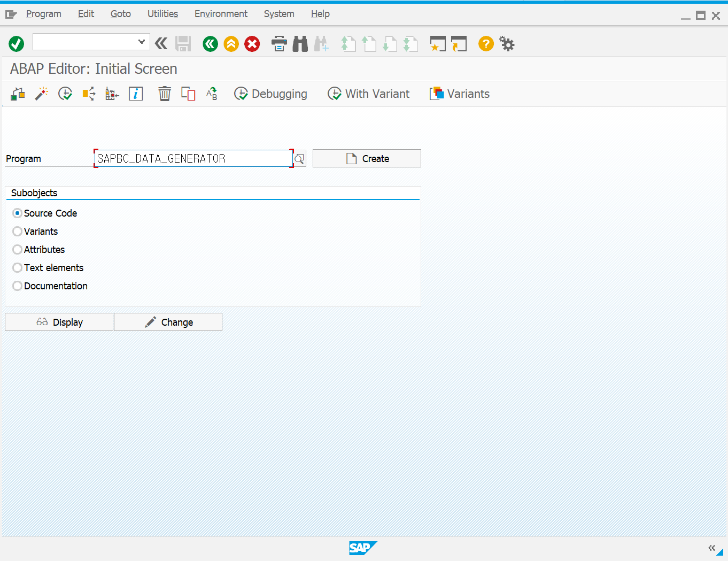The image size is (728, 561).
Task: Click the Find binoculars icon
Action: click(300, 44)
